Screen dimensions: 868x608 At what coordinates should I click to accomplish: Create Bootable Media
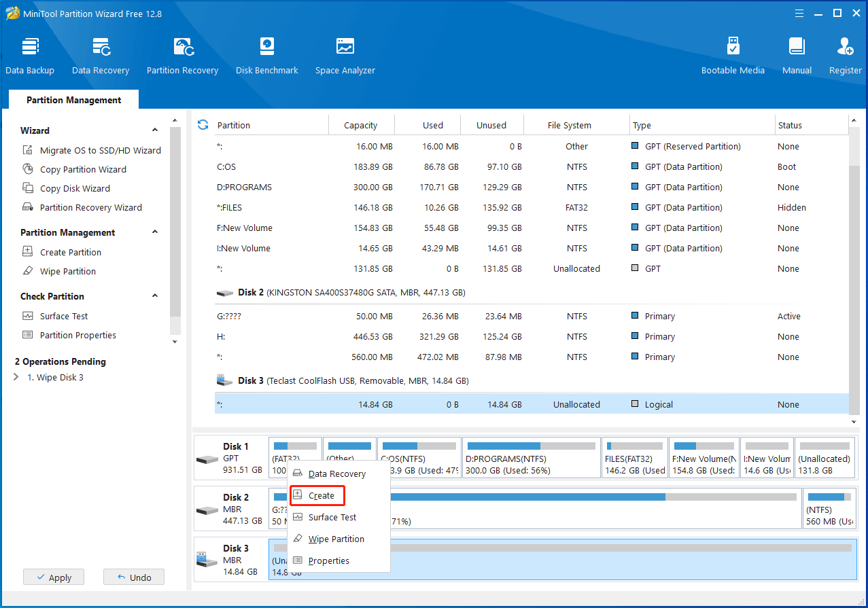click(733, 56)
